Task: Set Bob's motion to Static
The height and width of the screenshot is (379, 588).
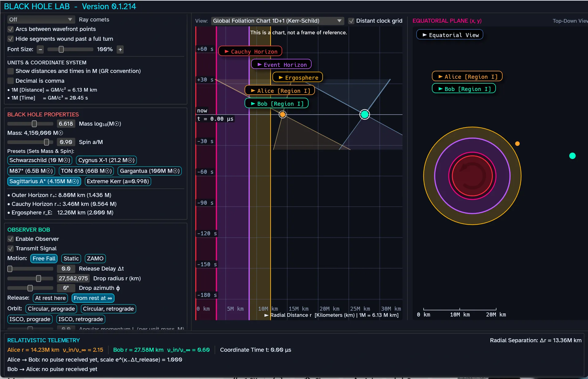Action: [71, 259]
